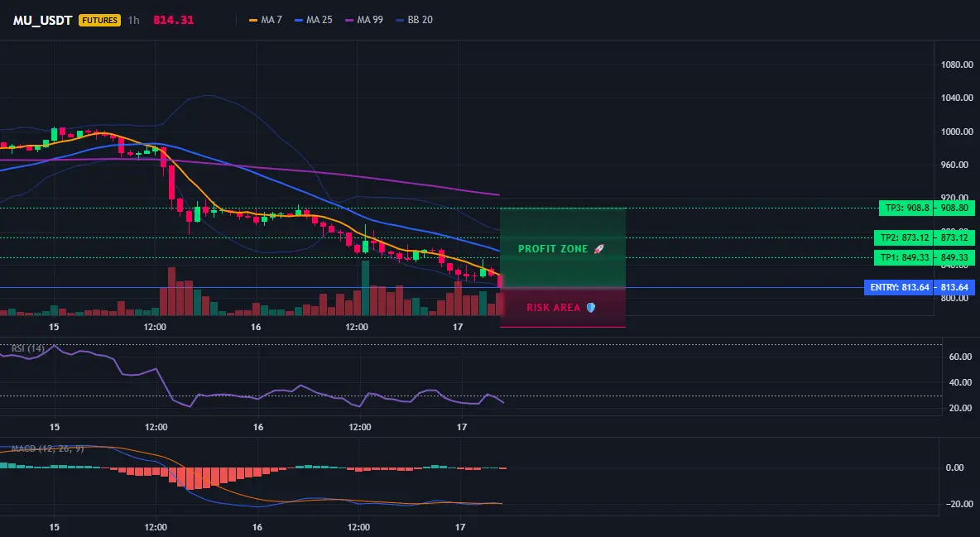Click the 16 date marker on main chart
This screenshot has height=537, width=980.
click(256, 327)
